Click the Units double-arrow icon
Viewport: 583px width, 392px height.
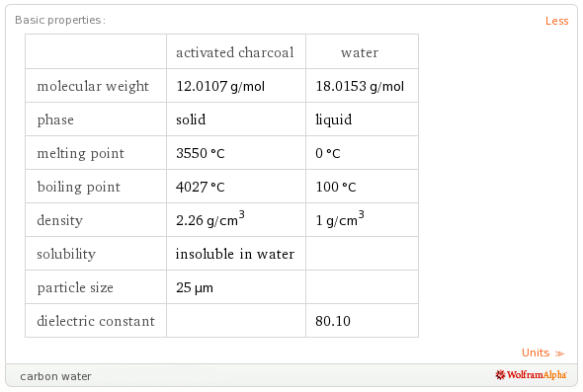point(559,353)
